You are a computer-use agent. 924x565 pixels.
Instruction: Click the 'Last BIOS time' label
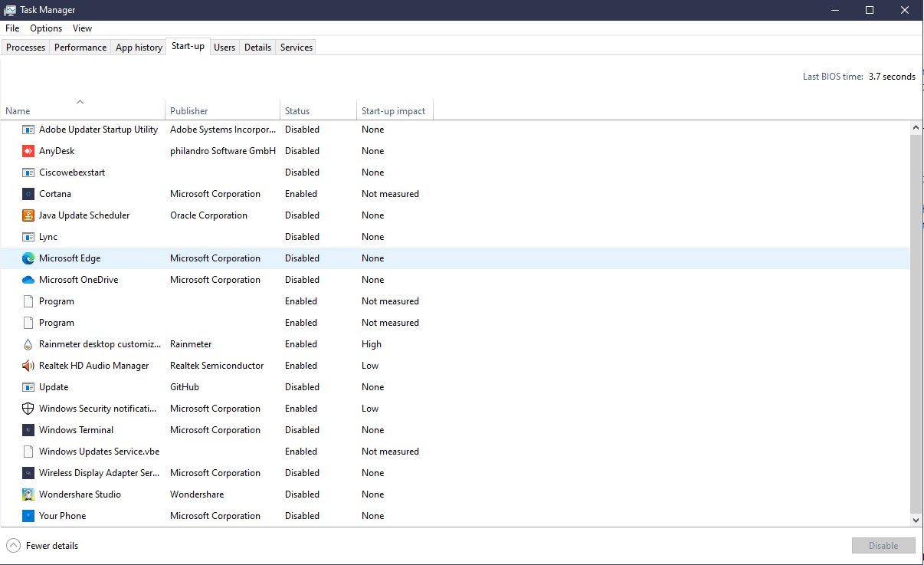pos(833,77)
